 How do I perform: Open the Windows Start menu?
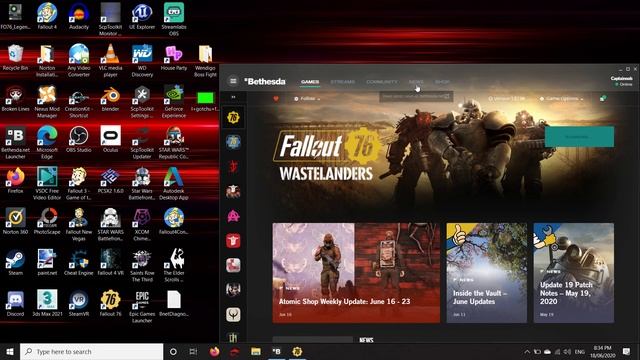[x=10, y=351]
